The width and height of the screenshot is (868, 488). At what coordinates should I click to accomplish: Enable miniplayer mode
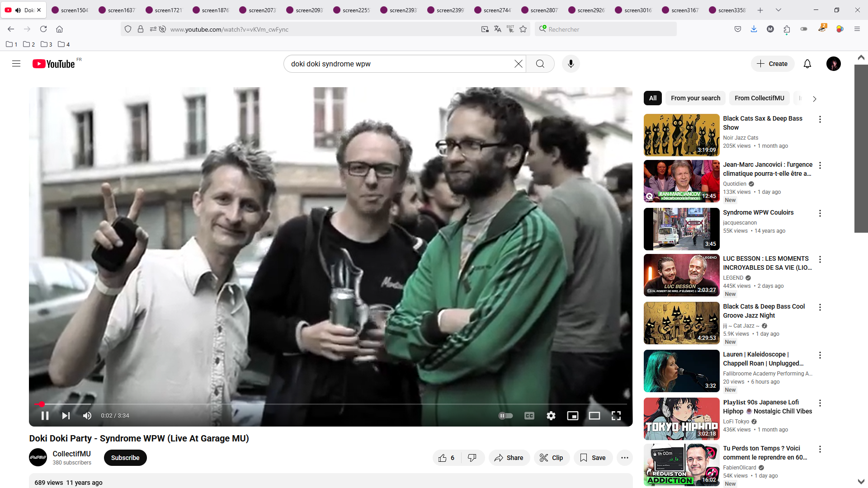click(x=572, y=416)
